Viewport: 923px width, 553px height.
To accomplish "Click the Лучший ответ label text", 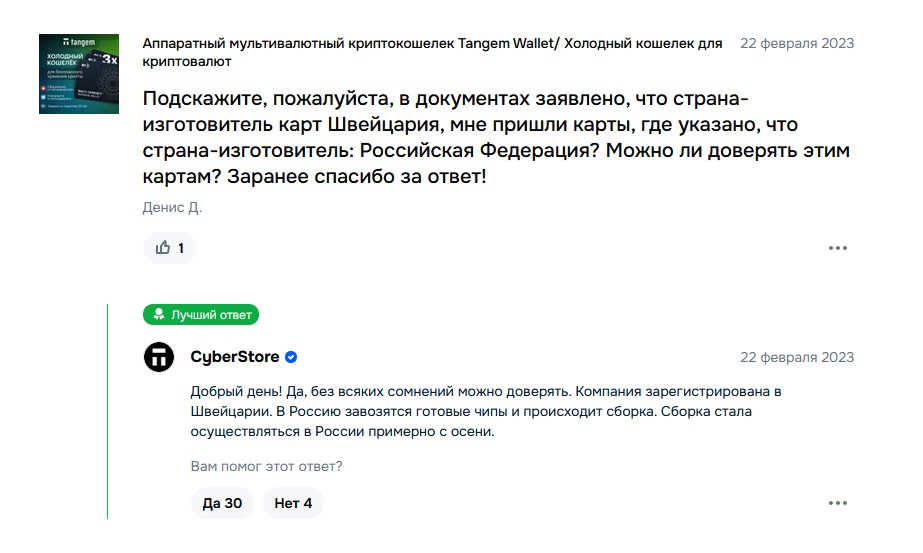I will 211,315.
